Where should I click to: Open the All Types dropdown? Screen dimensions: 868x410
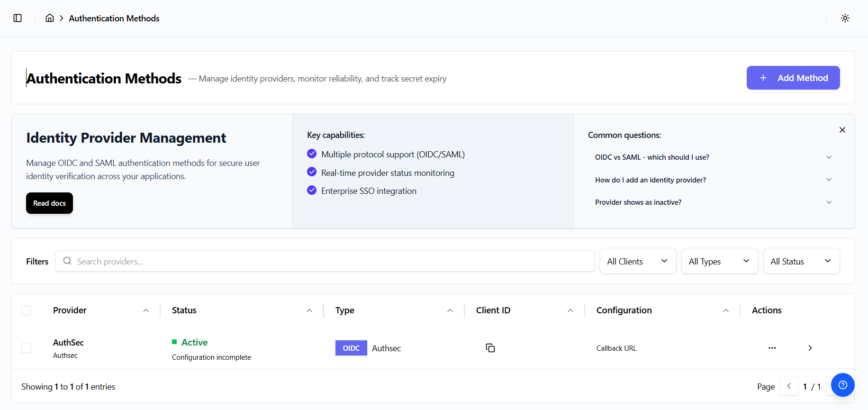tap(720, 261)
